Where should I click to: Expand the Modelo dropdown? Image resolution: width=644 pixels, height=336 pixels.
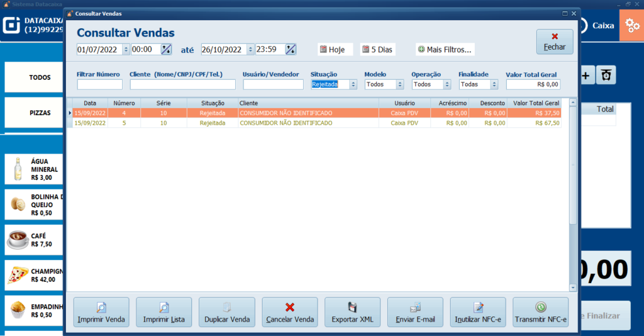(400, 84)
